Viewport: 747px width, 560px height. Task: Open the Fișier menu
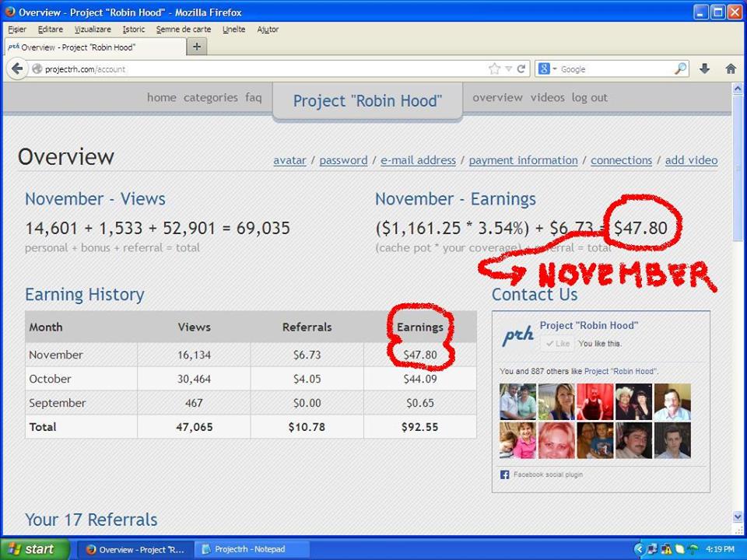[x=17, y=30]
